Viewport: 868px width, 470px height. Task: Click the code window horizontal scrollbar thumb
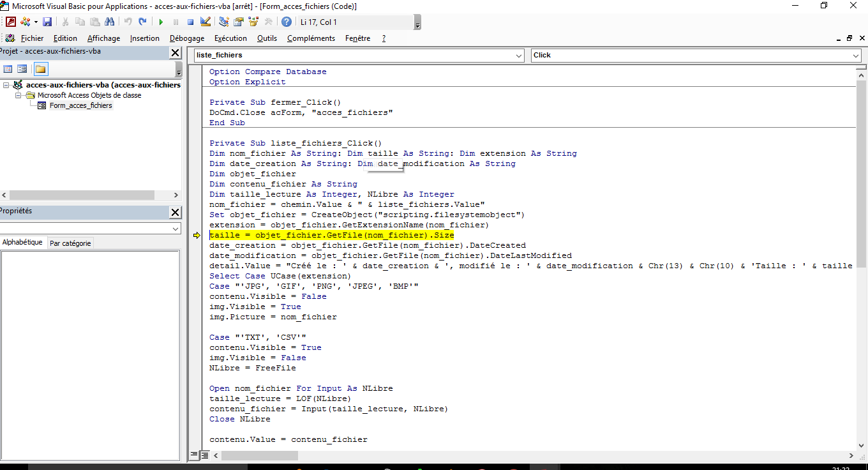point(260,455)
